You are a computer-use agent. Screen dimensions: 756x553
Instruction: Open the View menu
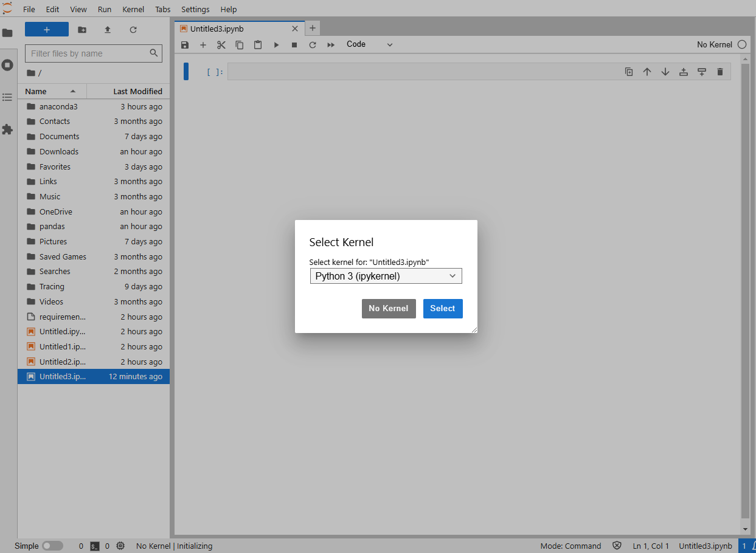click(x=78, y=9)
